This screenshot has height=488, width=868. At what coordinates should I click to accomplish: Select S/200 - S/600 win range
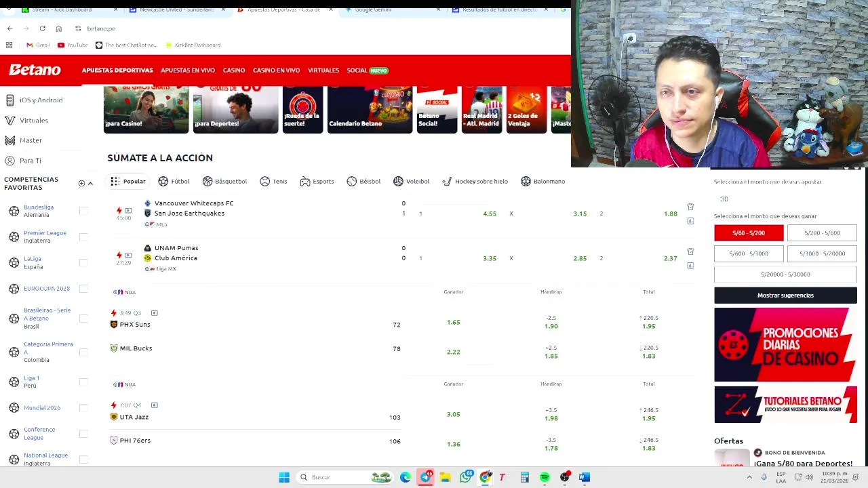click(x=822, y=232)
